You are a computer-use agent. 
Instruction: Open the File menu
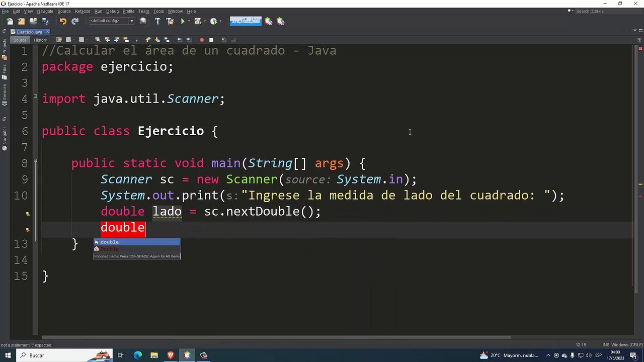click(5, 11)
